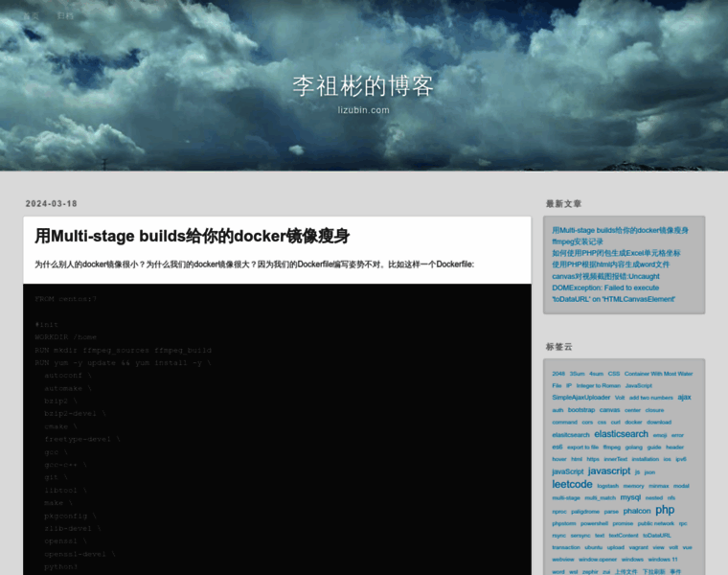Image resolution: width=728 pixels, height=575 pixels.
Task: Select the center tag
Action: tap(632, 410)
